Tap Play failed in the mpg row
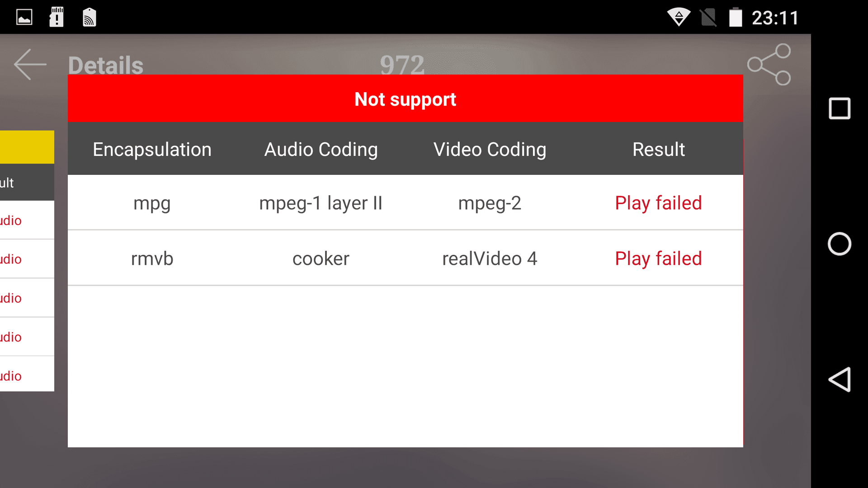 pyautogui.click(x=658, y=203)
